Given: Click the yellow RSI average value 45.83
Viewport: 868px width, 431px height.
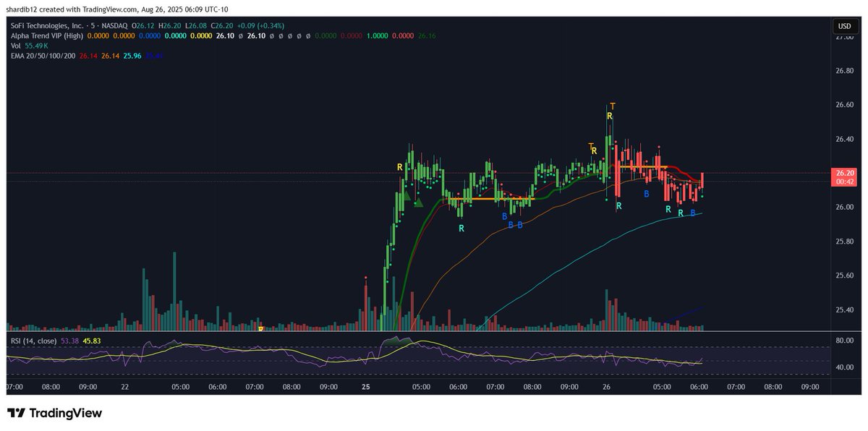Looking at the screenshot, I should [x=92, y=340].
